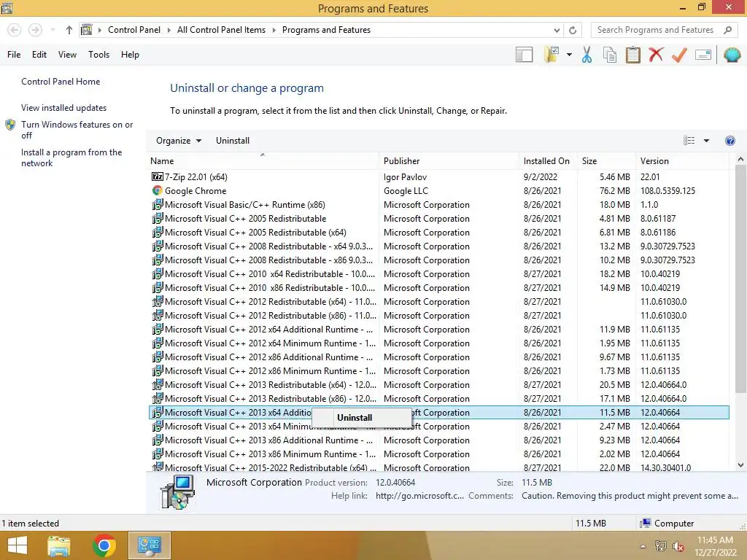Select the 7-Zip 22.01 (x64) entry
Image resolution: width=747 pixels, height=560 pixels.
coord(438,177)
